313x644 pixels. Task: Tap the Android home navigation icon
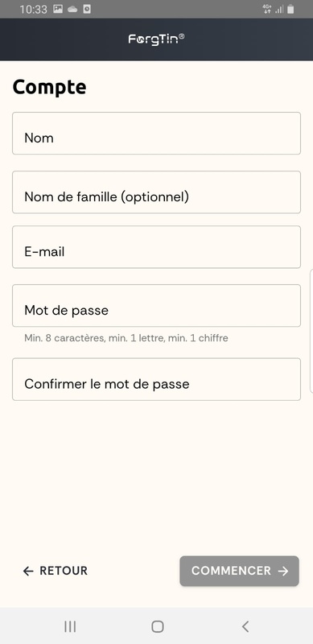(158, 626)
